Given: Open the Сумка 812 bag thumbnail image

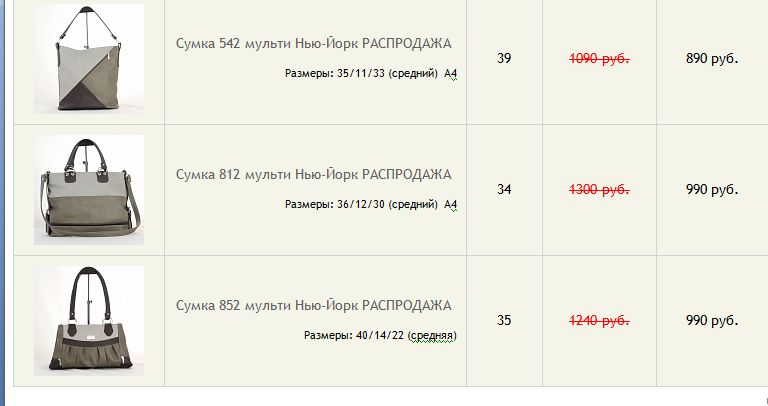Looking at the screenshot, I should 89,190.
